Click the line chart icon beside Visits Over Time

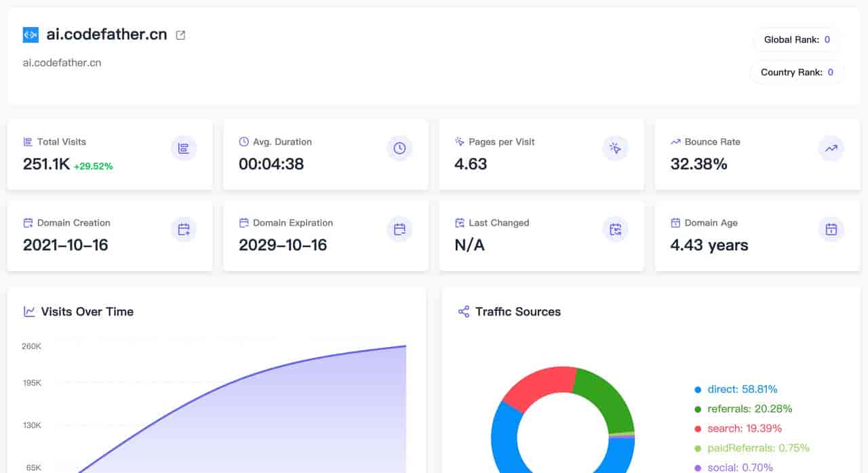tap(29, 312)
